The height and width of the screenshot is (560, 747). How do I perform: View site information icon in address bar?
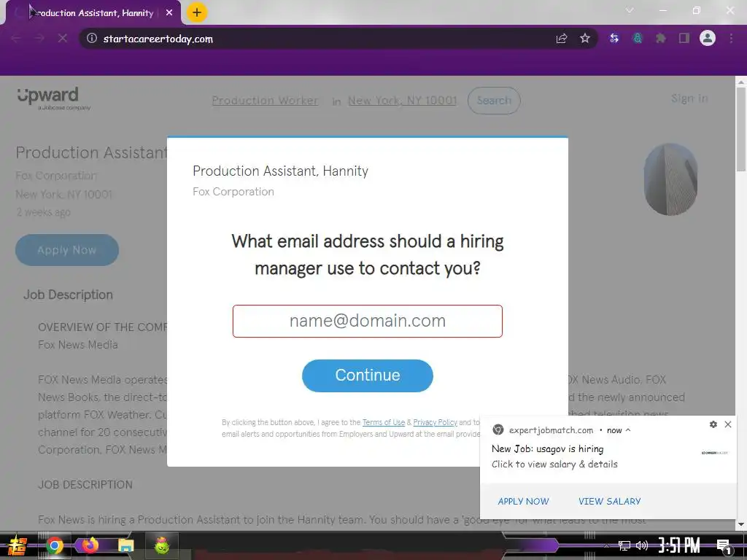[91, 38]
